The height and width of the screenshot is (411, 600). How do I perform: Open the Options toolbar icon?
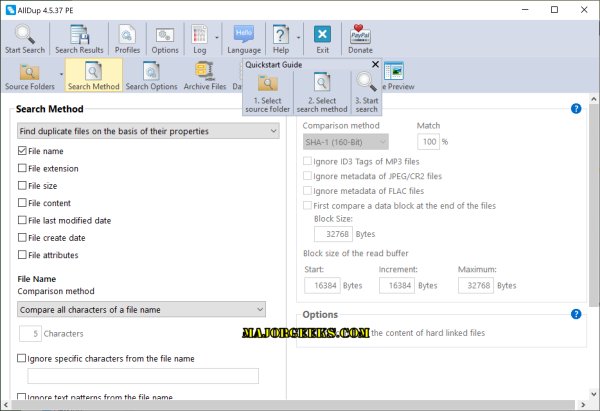coord(165,36)
